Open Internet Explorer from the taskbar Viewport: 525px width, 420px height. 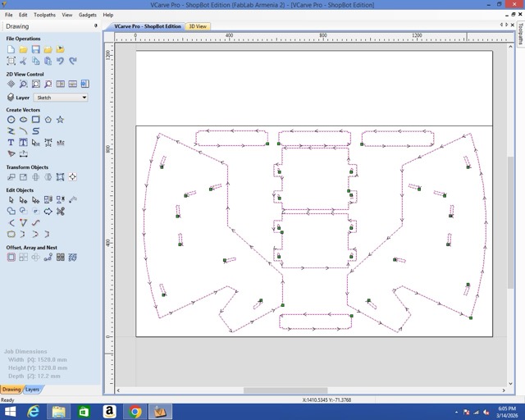click(33, 412)
